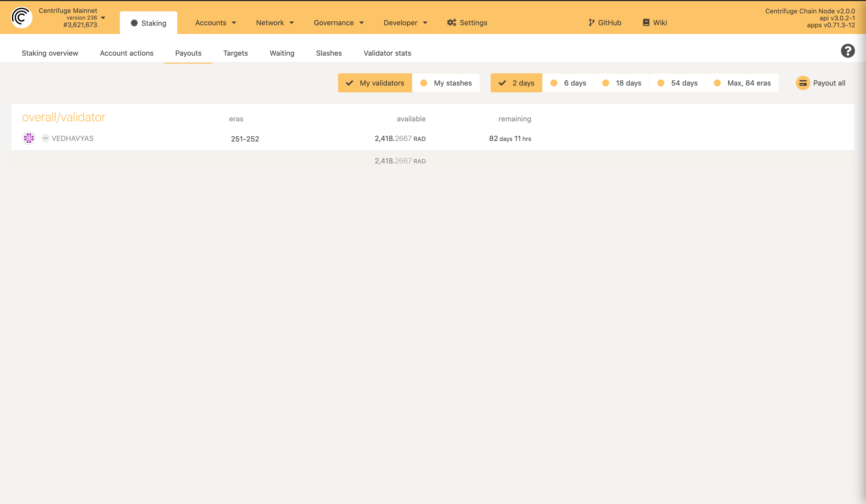Expand the Governance dropdown menu
The width and height of the screenshot is (866, 504).
[339, 23]
